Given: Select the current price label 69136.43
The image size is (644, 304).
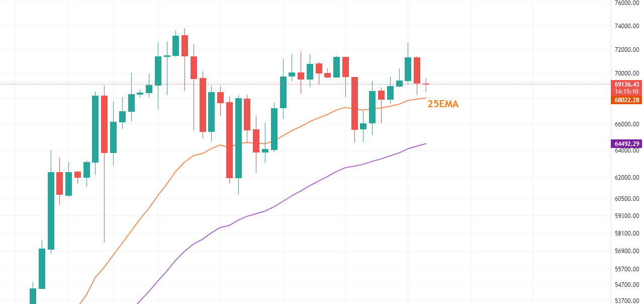Looking at the screenshot, I should pos(626,84).
